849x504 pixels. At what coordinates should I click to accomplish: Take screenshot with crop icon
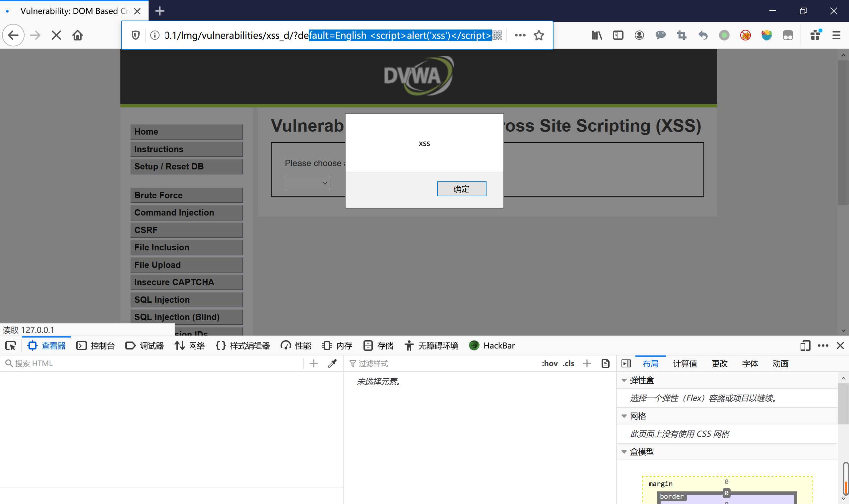click(682, 35)
